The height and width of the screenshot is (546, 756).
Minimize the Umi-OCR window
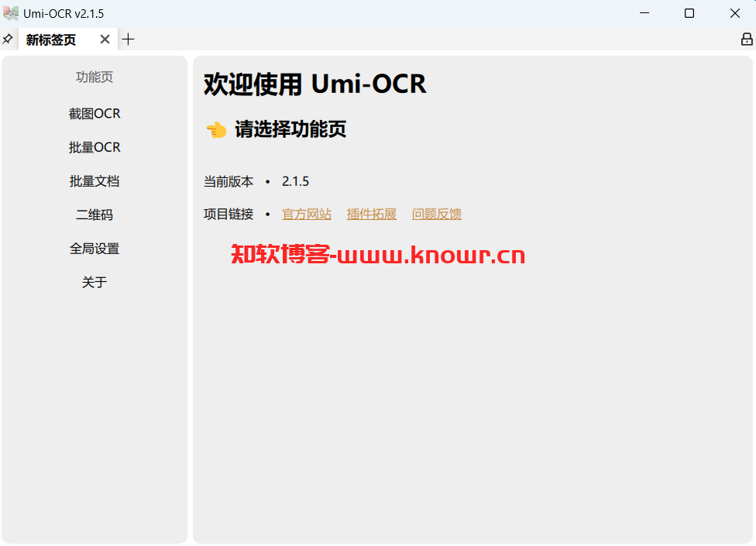pyautogui.click(x=644, y=13)
